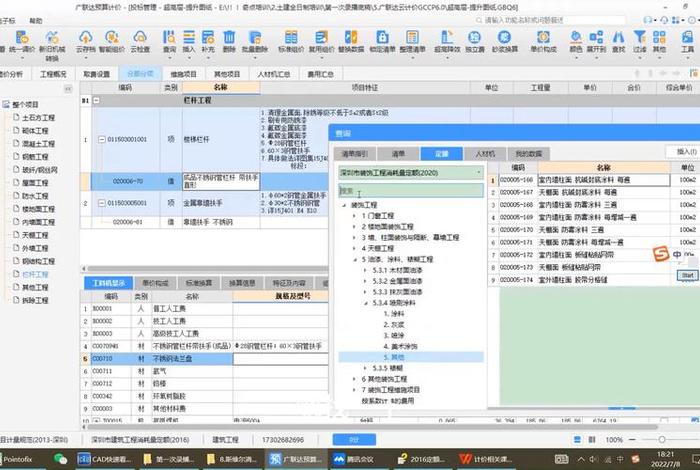Open the 费用汇总 tab
The image size is (700, 470).
321,74
